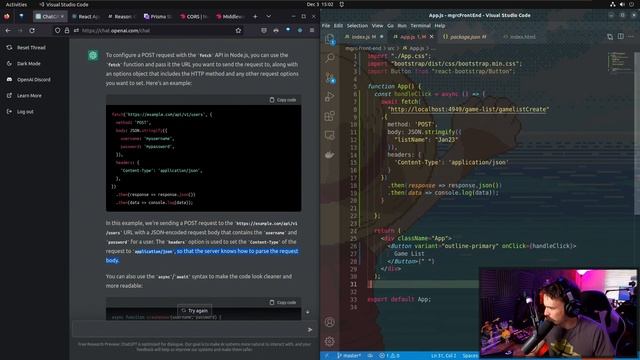Switch to Middleware browser tab

coord(230,17)
